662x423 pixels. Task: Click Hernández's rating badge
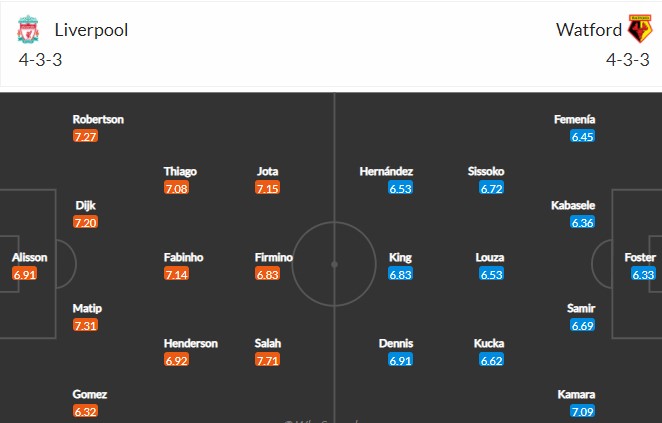(x=401, y=187)
